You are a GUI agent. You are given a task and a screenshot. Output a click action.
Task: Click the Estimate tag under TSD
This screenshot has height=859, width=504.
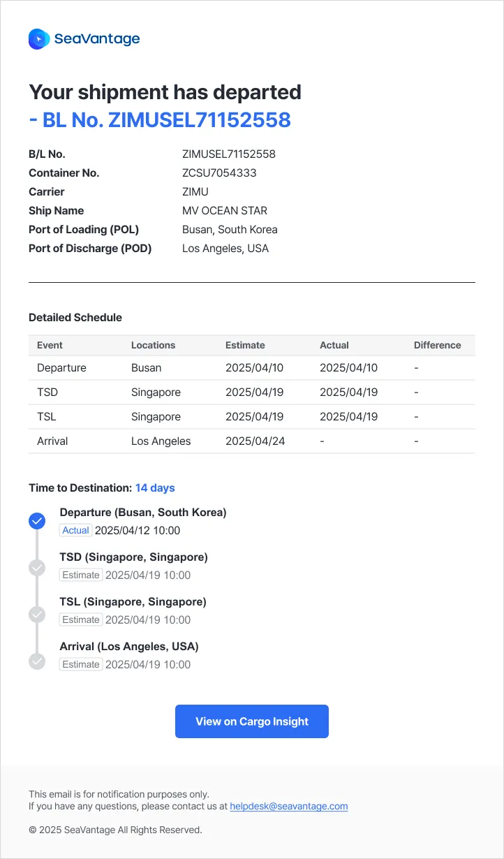click(x=81, y=575)
